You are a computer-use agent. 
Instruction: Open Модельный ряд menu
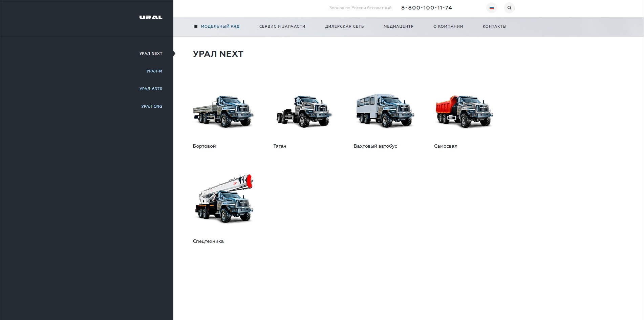(x=220, y=26)
